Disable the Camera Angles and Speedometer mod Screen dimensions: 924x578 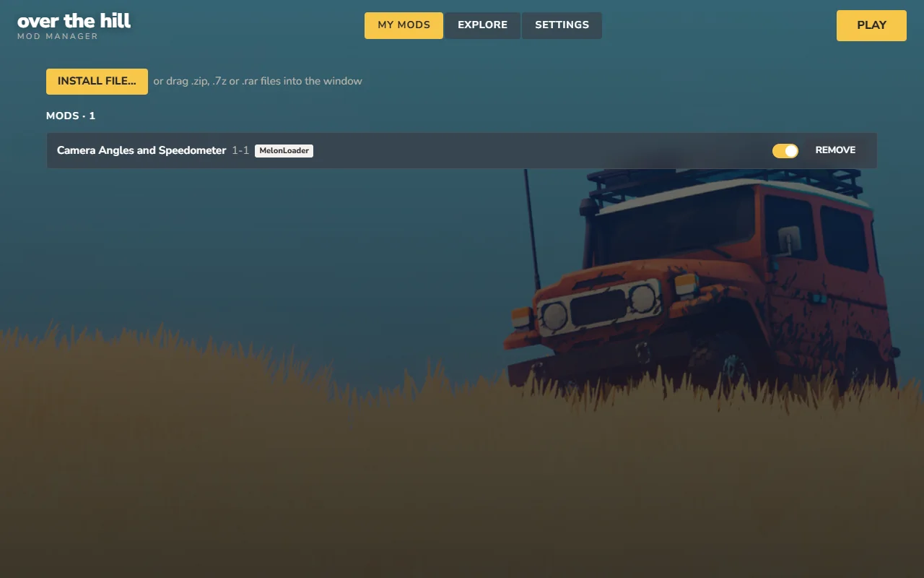click(785, 150)
